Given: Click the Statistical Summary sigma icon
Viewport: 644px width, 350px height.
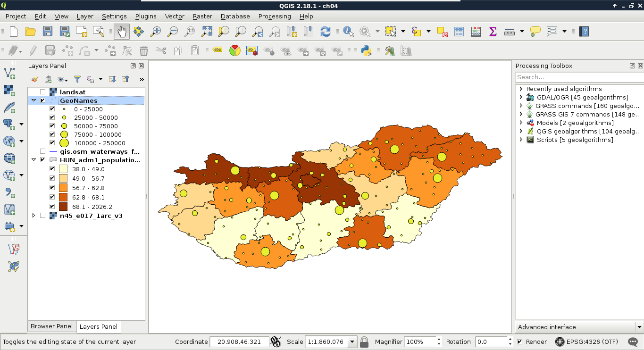Looking at the screenshot, I should 493,32.
